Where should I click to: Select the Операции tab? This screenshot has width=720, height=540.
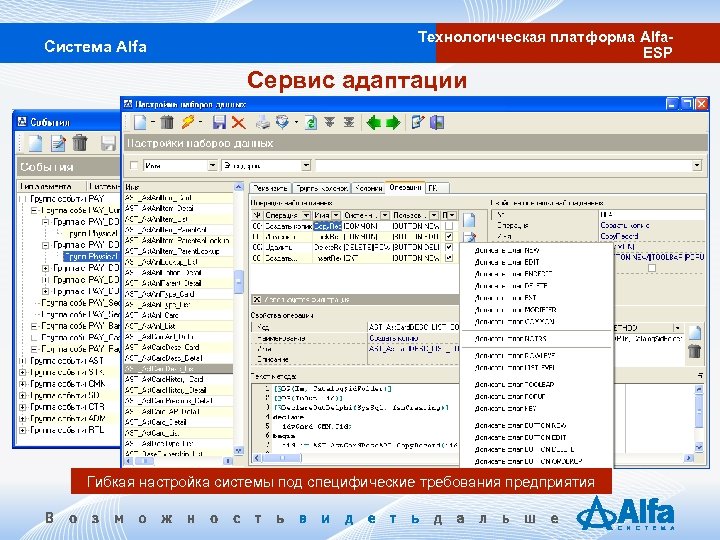(x=405, y=187)
